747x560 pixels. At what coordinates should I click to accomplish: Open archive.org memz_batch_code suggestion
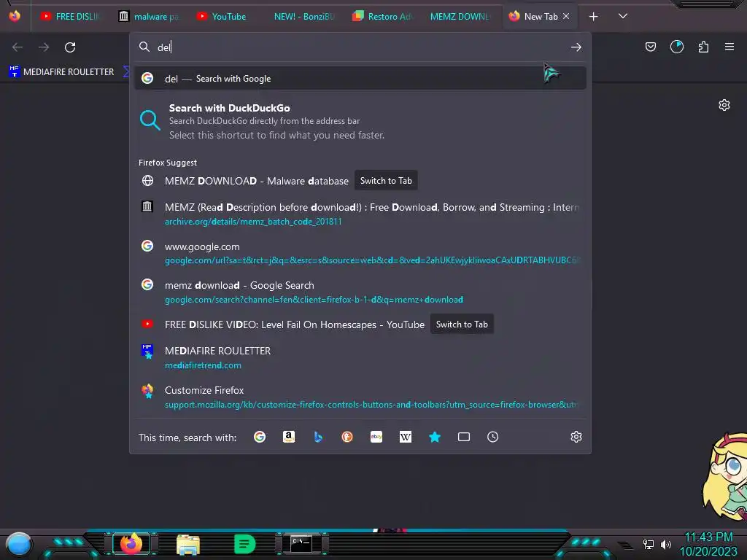pos(360,214)
